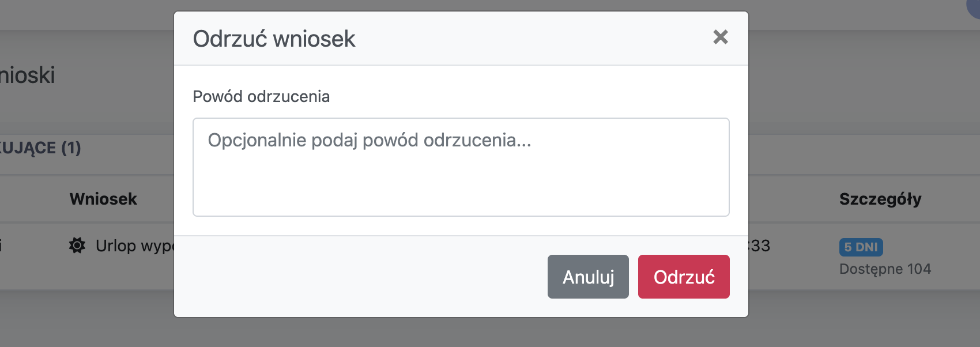Click the pending section header with (1)

(x=40, y=148)
